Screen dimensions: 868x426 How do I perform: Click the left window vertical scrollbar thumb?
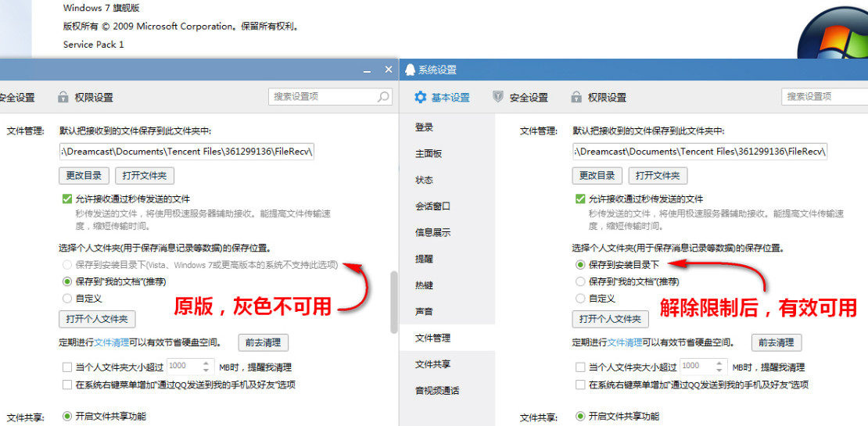point(394,302)
